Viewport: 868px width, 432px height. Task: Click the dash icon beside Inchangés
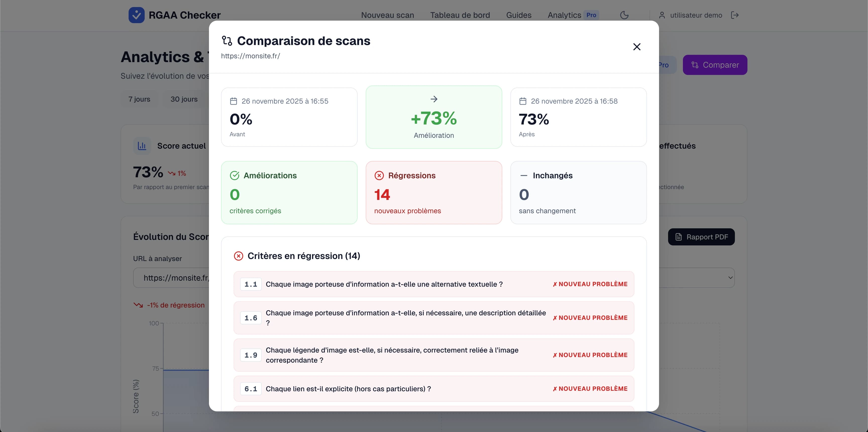point(524,175)
